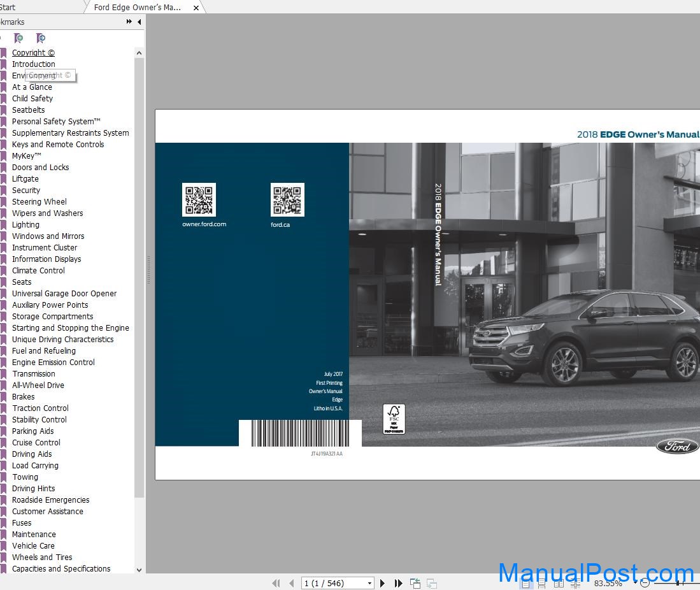Jump to Wipers and Washers bookmark

coord(48,213)
